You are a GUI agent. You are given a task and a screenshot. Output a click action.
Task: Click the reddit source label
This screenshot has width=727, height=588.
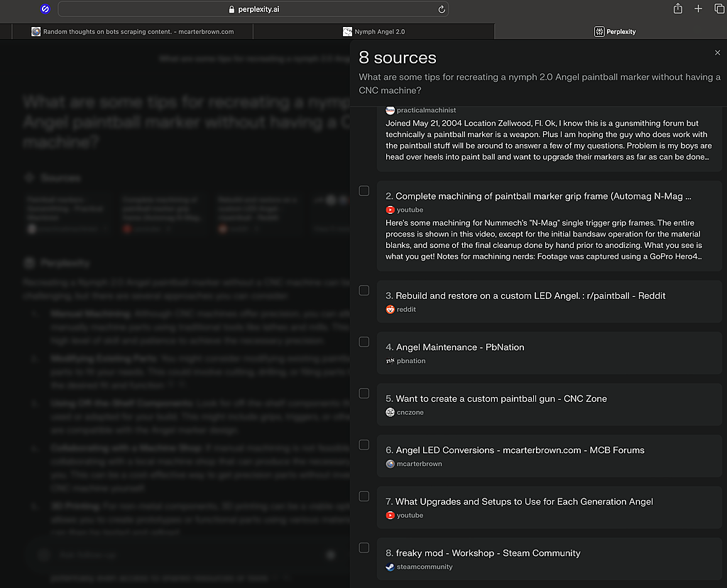[406, 310]
